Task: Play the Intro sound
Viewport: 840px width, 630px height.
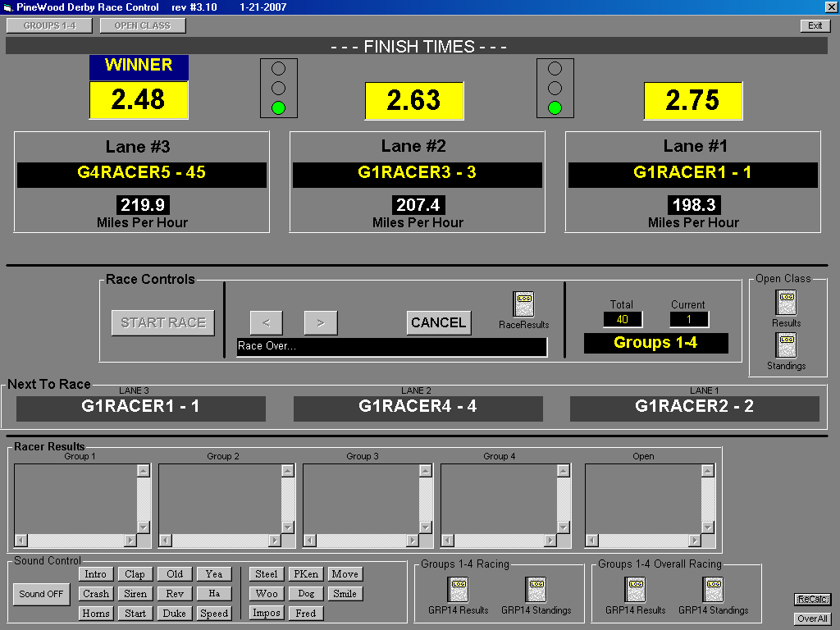Action: tap(95, 574)
